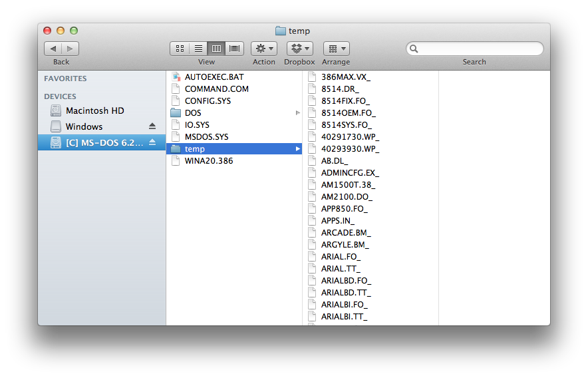Select [C] MS-DOS 6.2 drive in sidebar
Screen dimensions: 588x378
[x=102, y=142]
